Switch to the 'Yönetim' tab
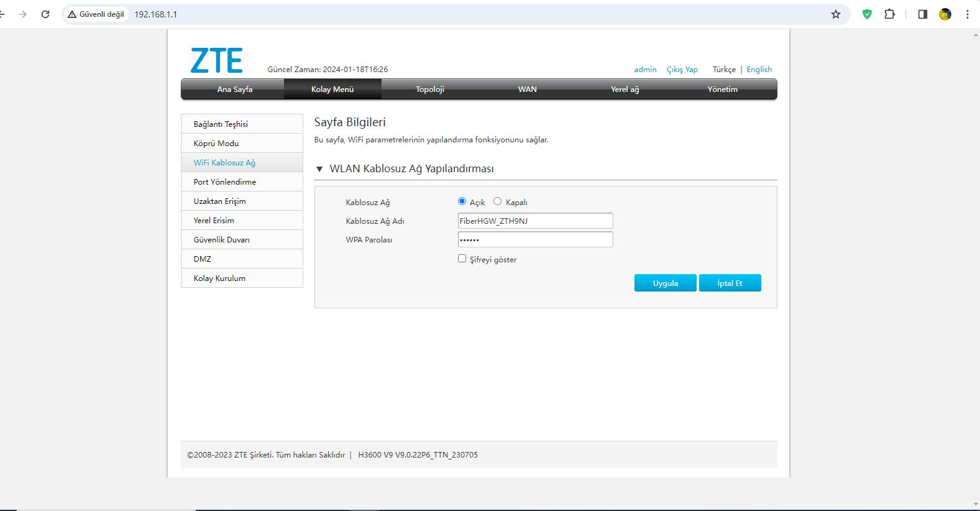Image resolution: width=980 pixels, height=511 pixels. [722, 90]
